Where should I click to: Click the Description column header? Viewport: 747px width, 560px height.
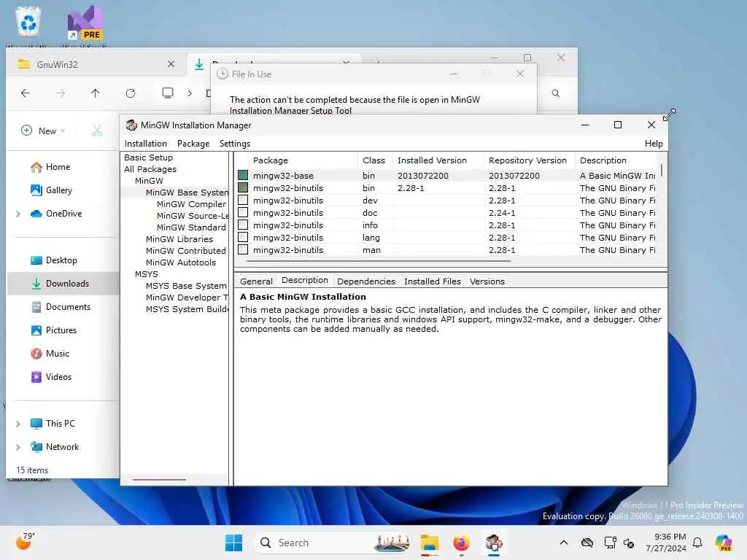616,160
